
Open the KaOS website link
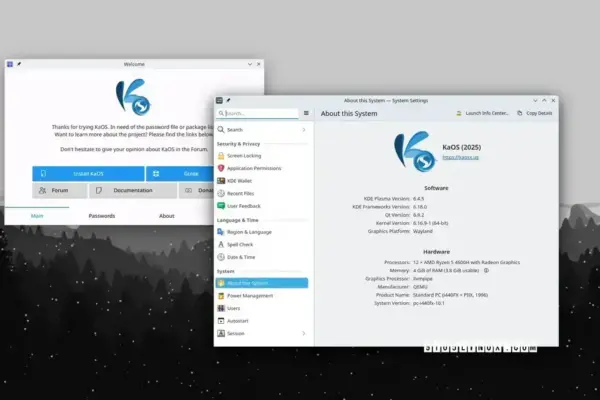[460, 157]
